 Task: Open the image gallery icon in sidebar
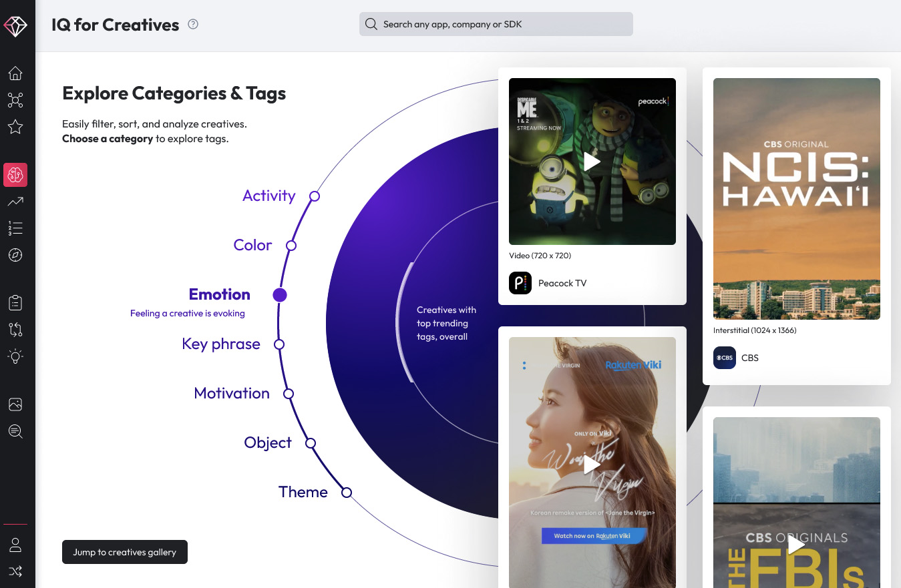(15, 404)
